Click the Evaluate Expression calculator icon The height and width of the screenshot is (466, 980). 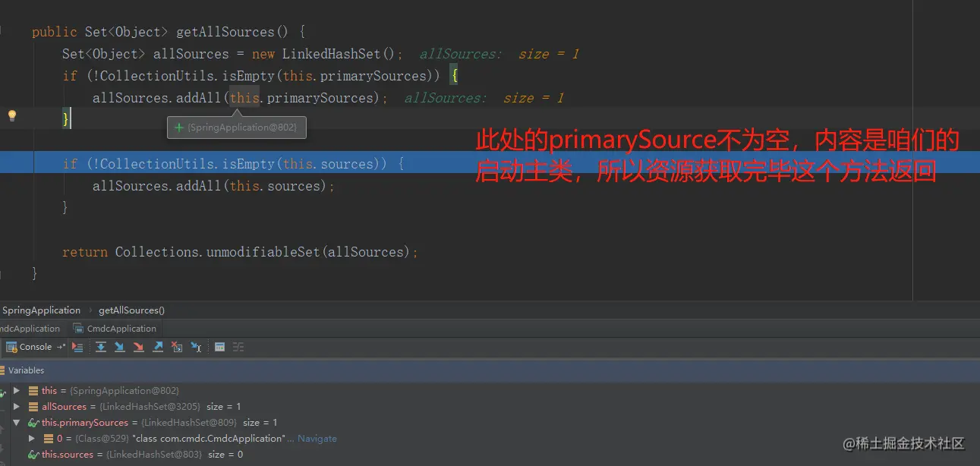(x=219, y=347)
